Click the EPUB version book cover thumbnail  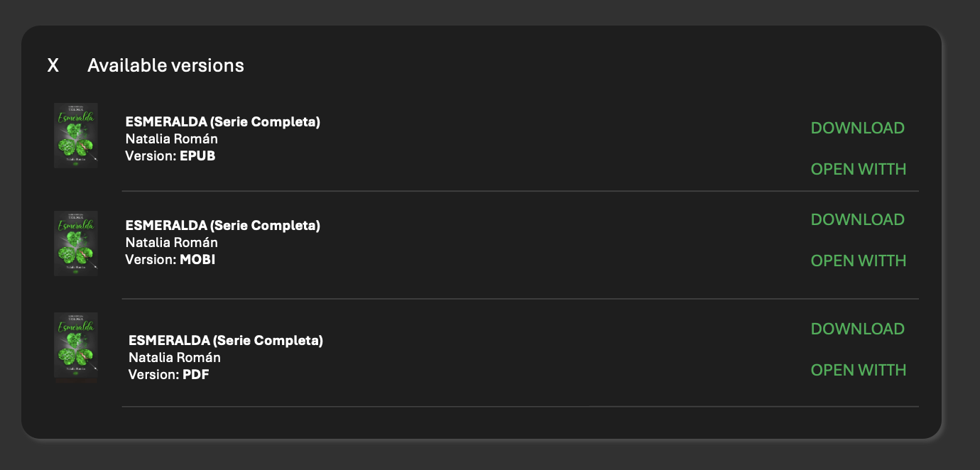pyautogui.click(x=76, y=136)
